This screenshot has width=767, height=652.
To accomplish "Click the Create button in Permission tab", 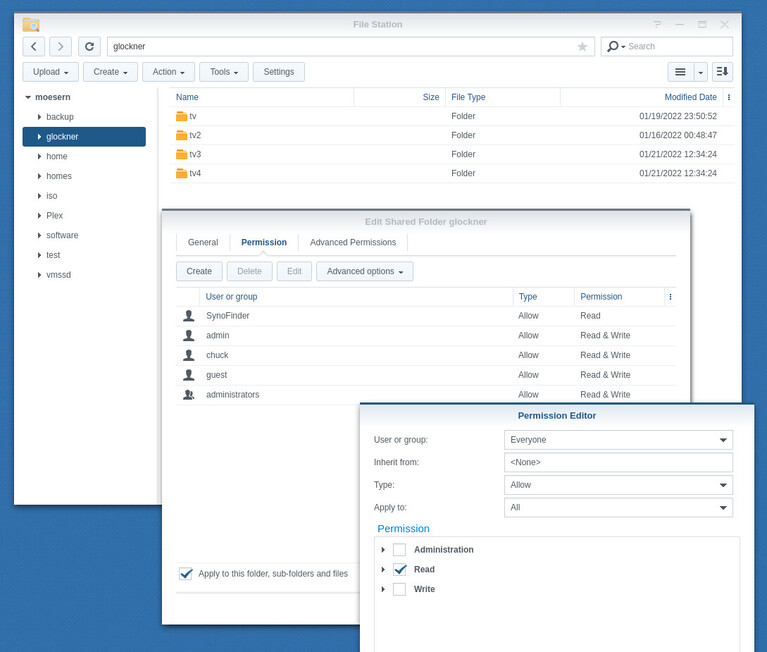I will [x=199, y=271].
